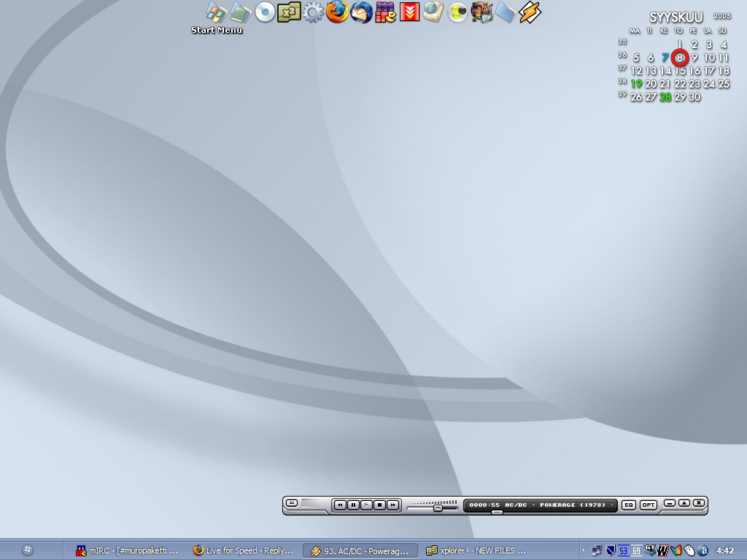The image size is (747, 560).
Task: Open the globe network drive dock icon
Action: [433, 12]
